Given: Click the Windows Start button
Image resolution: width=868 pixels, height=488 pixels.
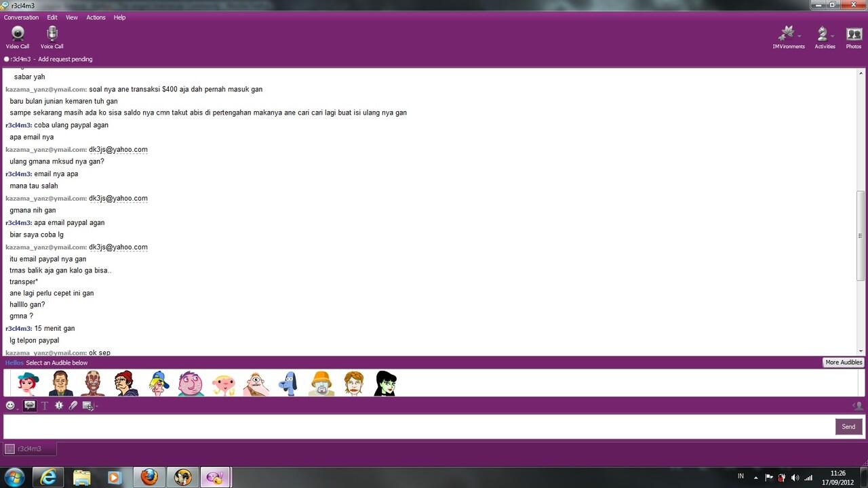Looking at the screenshot, I should (15, 477).
